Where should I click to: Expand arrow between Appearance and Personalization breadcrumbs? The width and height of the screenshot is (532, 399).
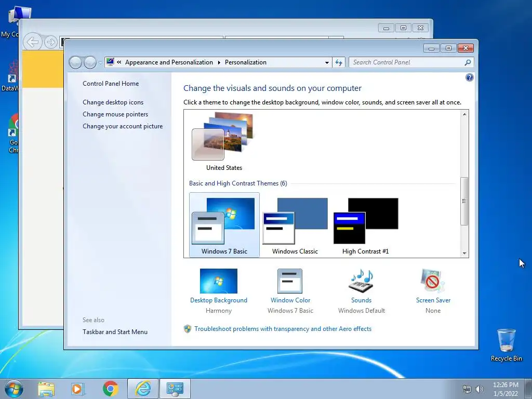click(219, 62)
